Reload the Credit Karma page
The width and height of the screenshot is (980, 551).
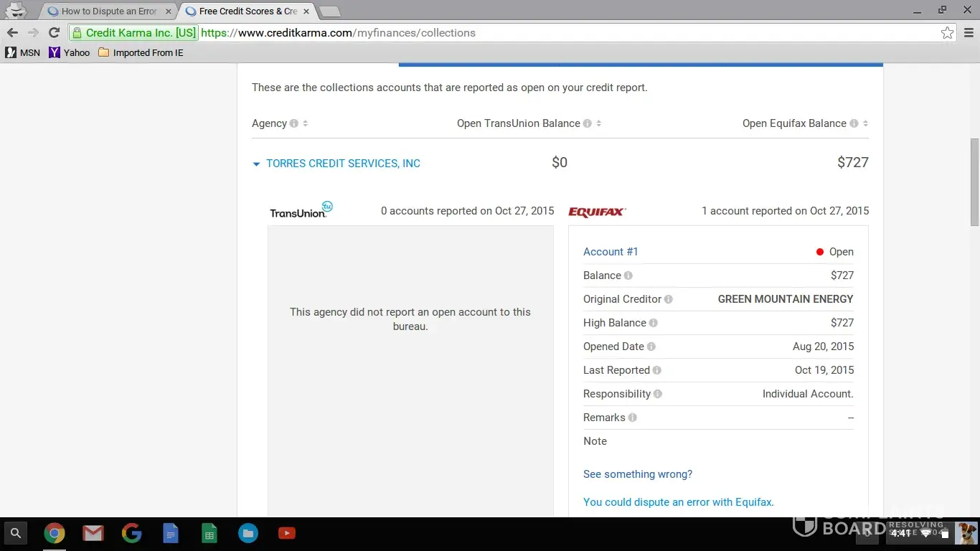click(54, 33)
